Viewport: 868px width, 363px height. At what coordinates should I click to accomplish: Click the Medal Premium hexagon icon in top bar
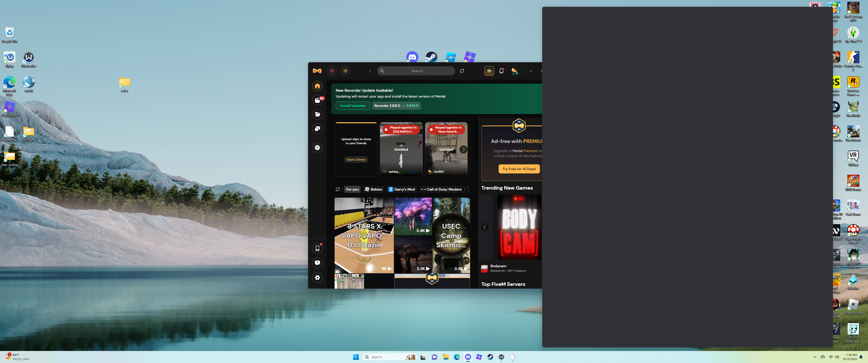(x=489, y=71)
